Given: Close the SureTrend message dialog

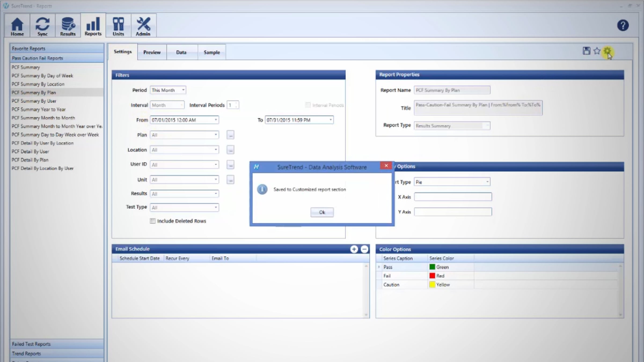Looking at the screenshot, I should [x=386, y=166].
